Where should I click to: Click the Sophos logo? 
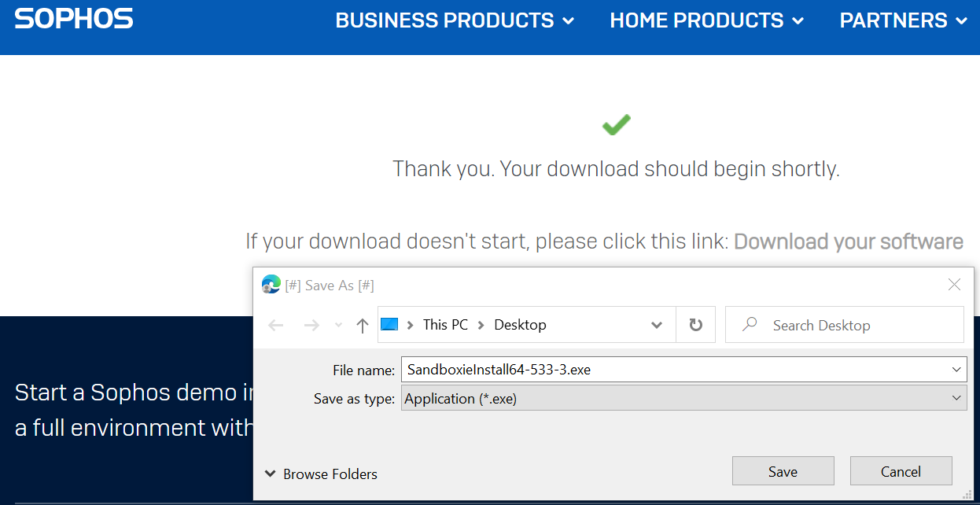[74, 19]
